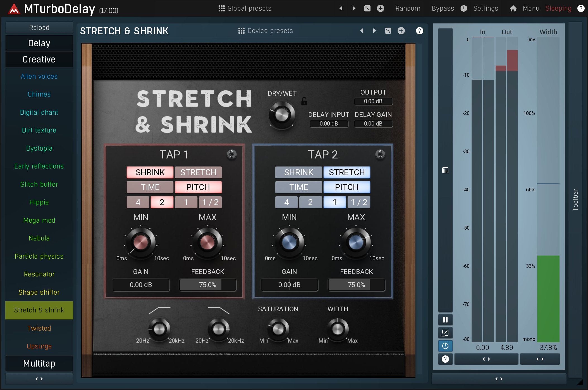
Task: Click the home Menu icon
Action: pyautogui.click(x=513, y=8)
